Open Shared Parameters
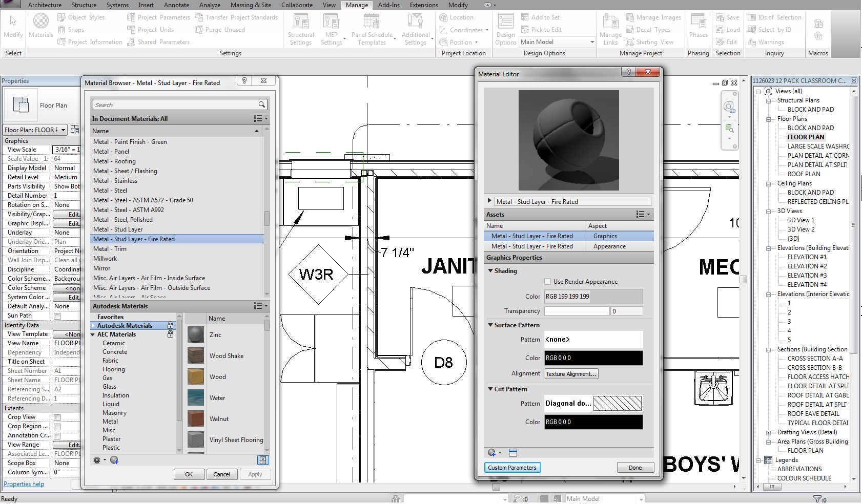This screenshot has width=862, height=504. pyautogui.click(x=158, y=42)
